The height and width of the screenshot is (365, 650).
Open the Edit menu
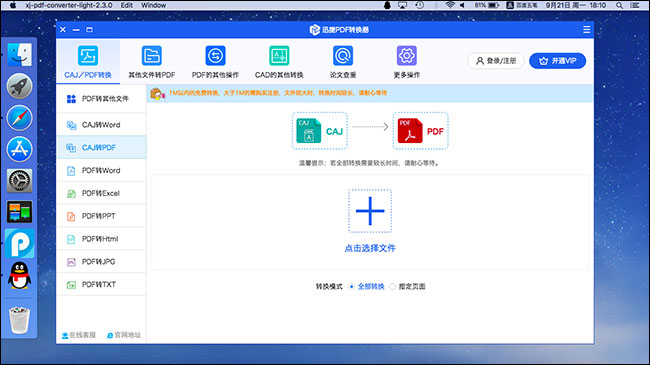click(x=126, y=5)
